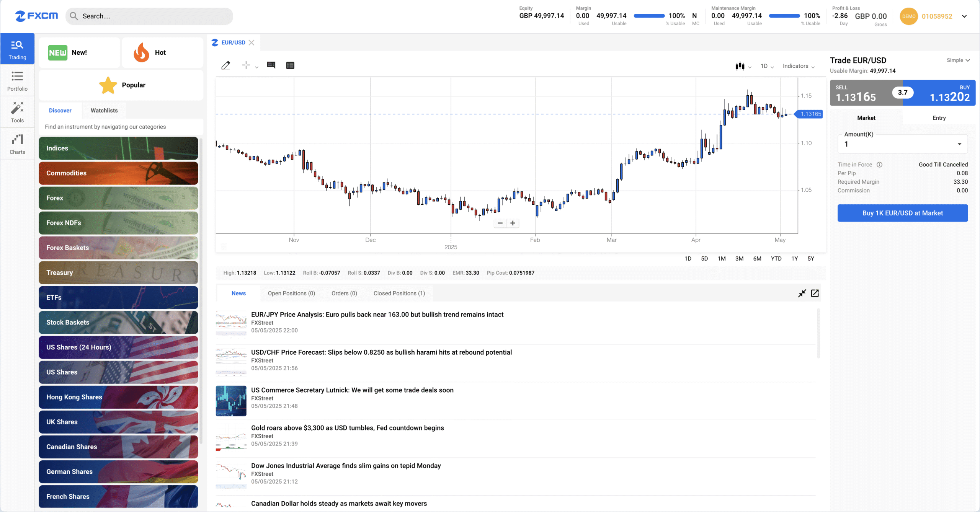Select the crosshair cursor tool
Screen dimensions: 980x512
click(246, 65)
